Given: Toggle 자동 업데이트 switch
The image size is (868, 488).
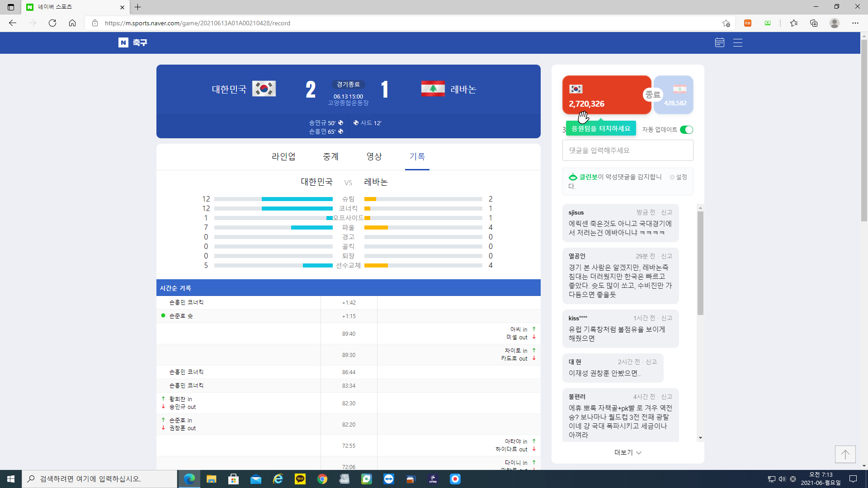Looking at the screenshot, I should tap(686, 130).
